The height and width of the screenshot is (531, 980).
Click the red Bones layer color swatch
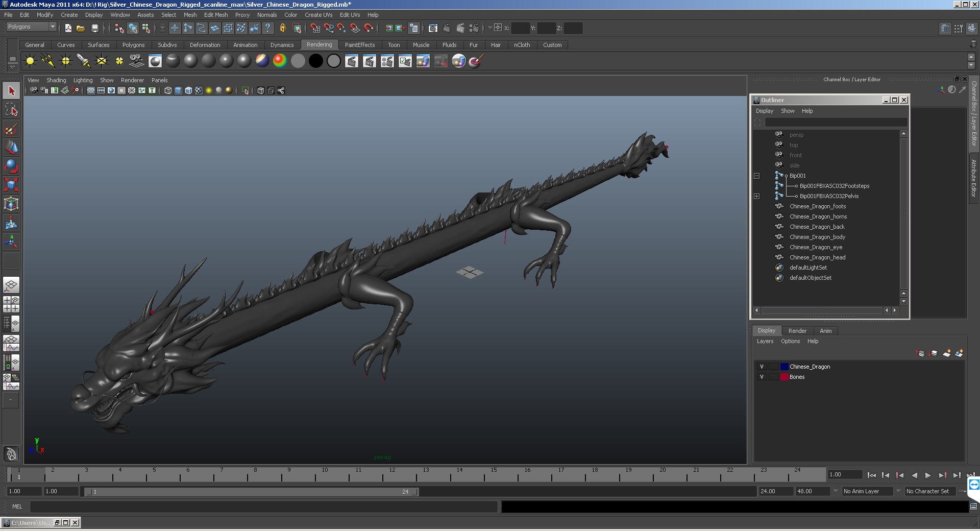pos(784,377)
